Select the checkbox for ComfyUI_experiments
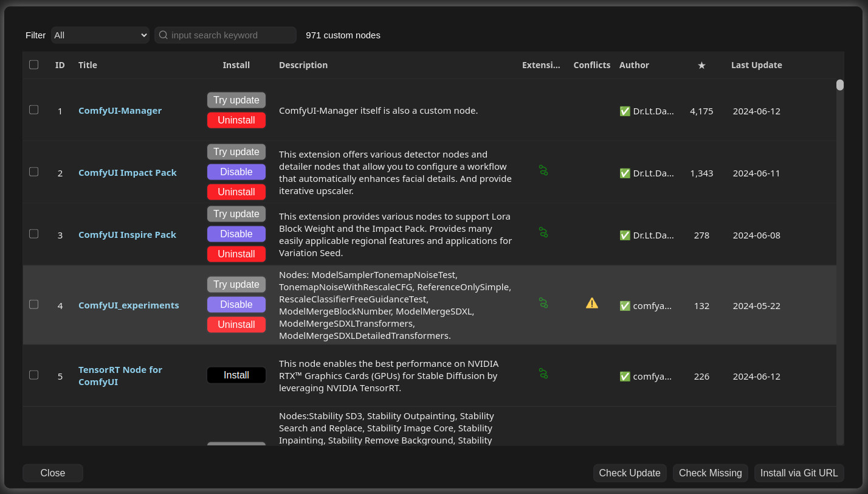Screen dimensions: 868x494 pos(33,304)
